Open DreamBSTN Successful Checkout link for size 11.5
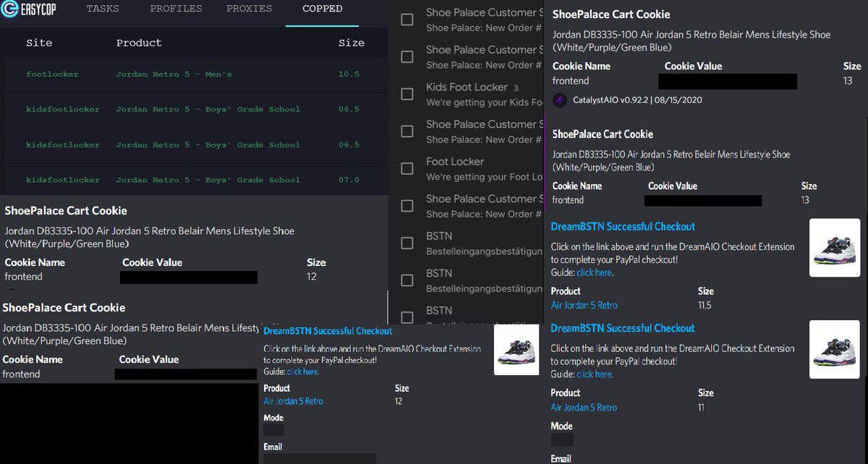This screenshot has height=464, width=868. tap(623, 226)
